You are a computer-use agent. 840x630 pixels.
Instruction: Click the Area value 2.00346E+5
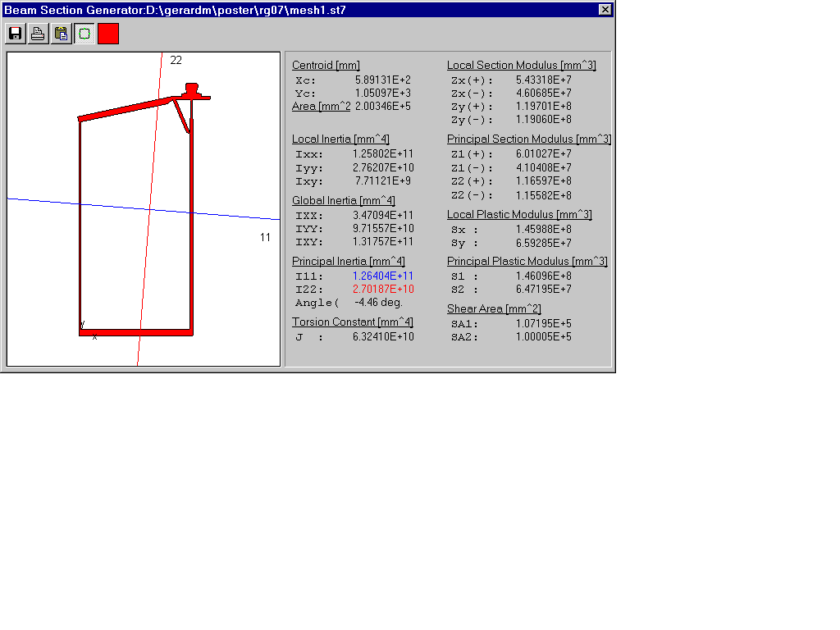click(384, 107)
